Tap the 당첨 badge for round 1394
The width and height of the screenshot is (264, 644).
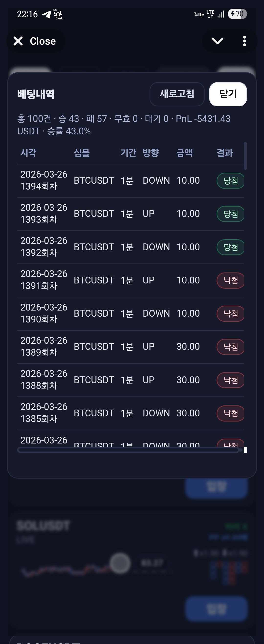230,181
